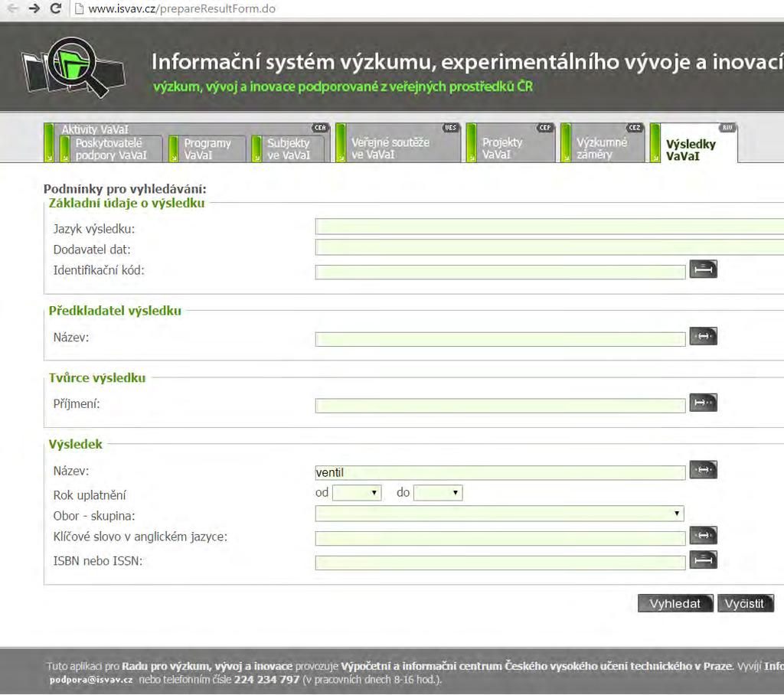Switch to Subjekty ve VaVaI tab

pos(289,149)
